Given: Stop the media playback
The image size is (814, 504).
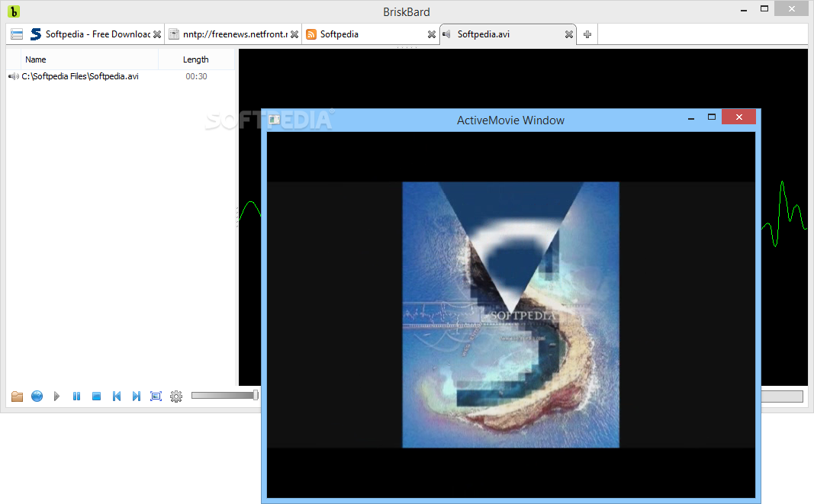Looking at the screenshot, I should (x=97, y=396).
